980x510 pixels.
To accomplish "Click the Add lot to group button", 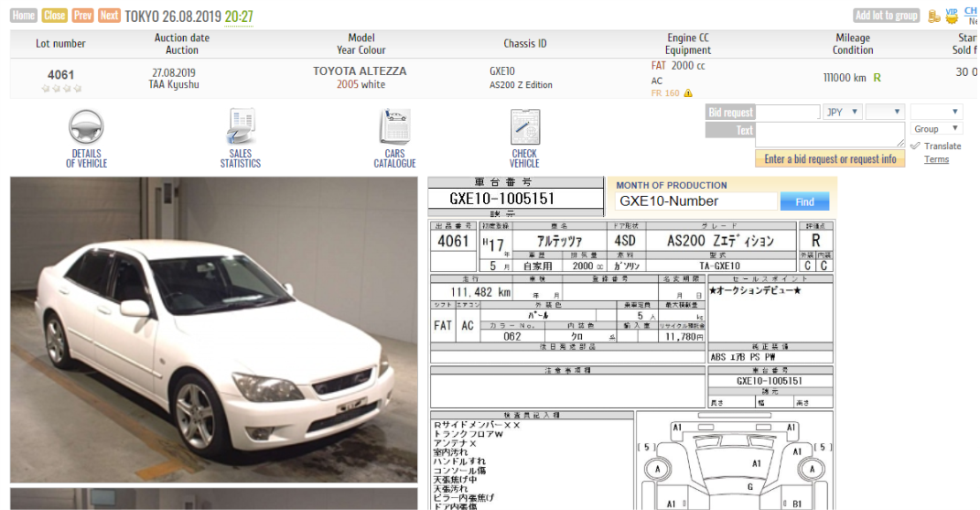I will point(887,16).
